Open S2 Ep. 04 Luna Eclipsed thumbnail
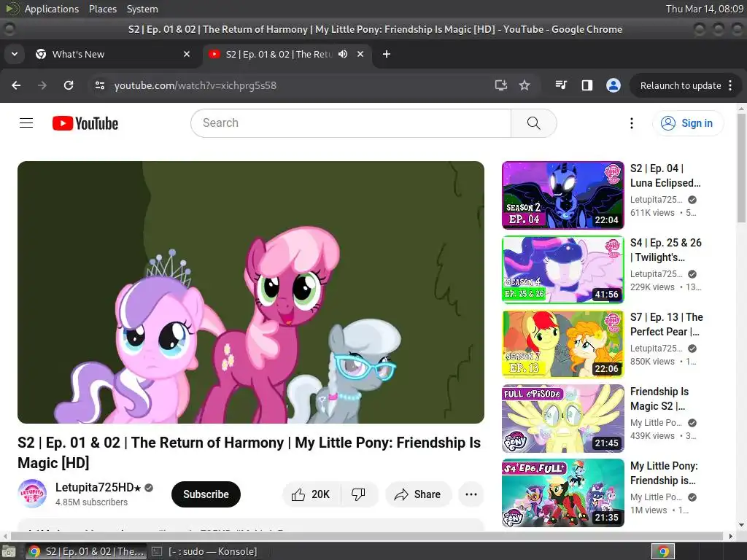This screenshot has height=560, width=747. [x=562, y=195]
